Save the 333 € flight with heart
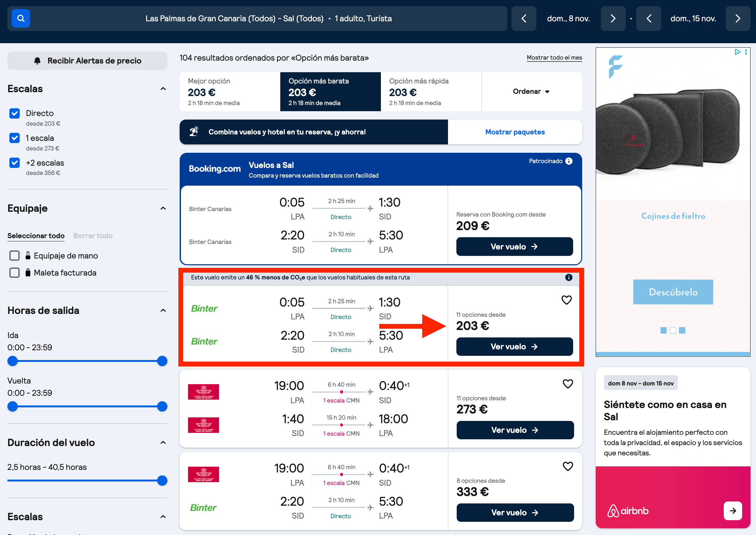756x535 pixels. pyautogui.click(x=568, y=466)
